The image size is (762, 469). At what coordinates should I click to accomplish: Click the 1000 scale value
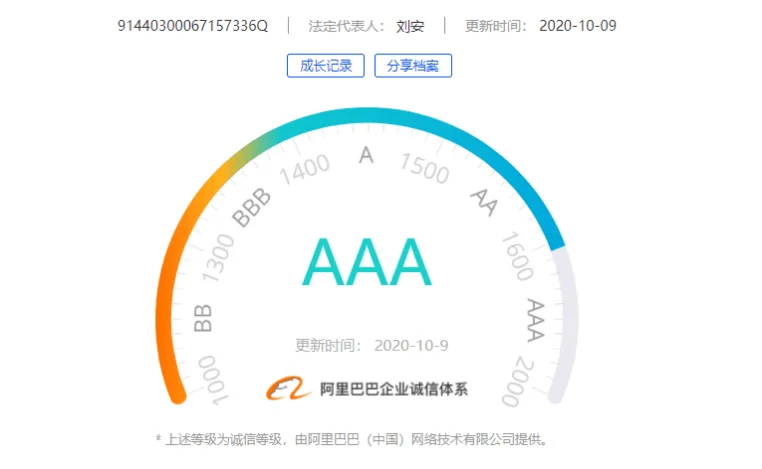[x=213, y=381]
